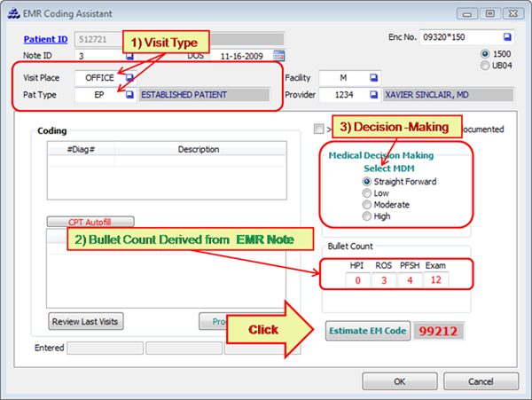The width and height of the screenshot is (532, 400).
Task: Click the Note ID lookup icon
Action: click(129, 55)
